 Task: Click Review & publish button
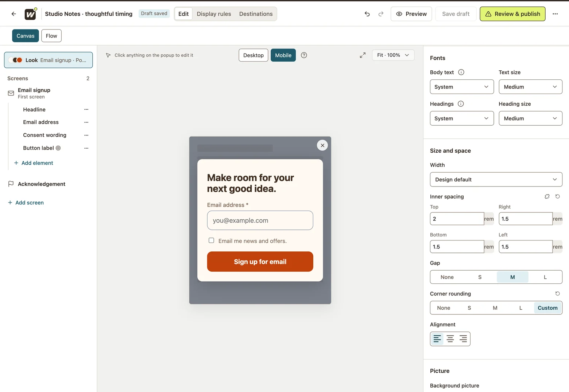(x=512, y=14)
